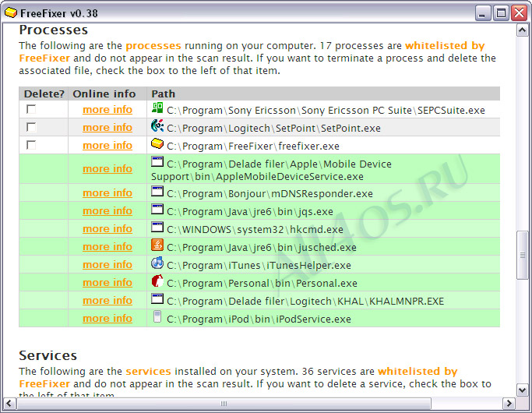The height and width of the screenshot is (413, 532).
Task: Click the horizontal scrollbar thumb
Action: tap(224, 404)
